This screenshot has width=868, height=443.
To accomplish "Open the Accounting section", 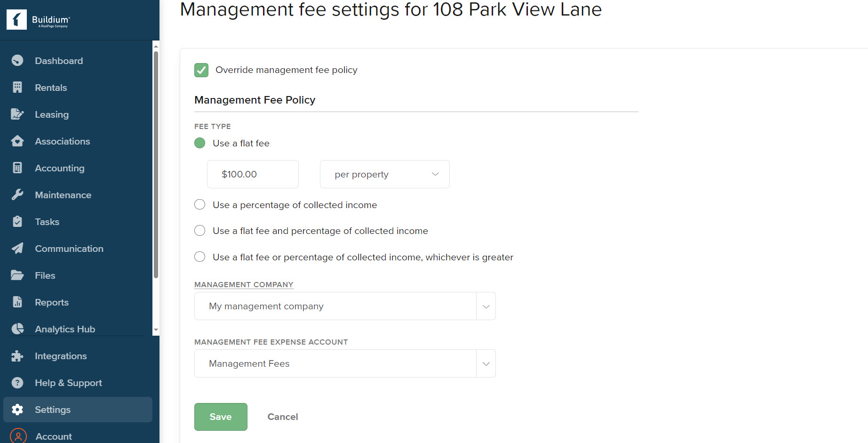I will pos(59,168).
